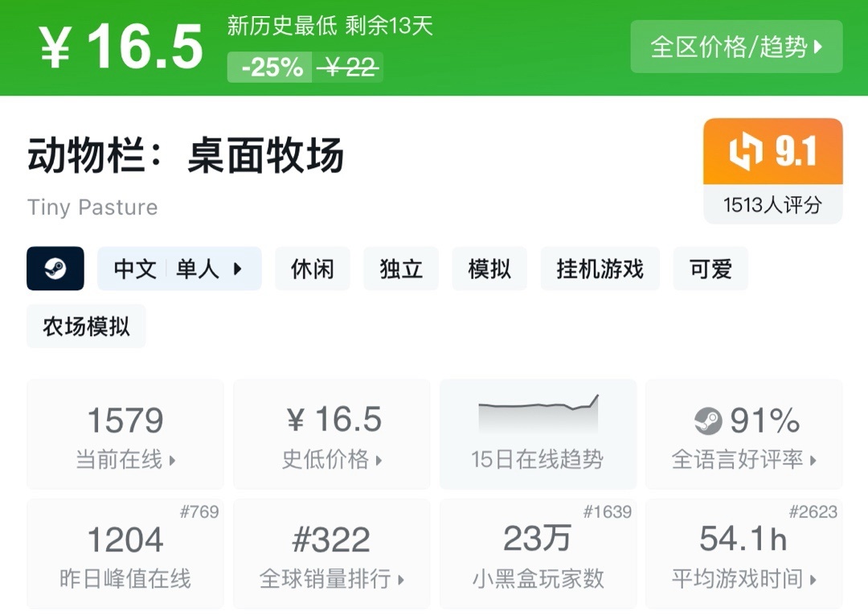This screenshot has width=868, height=615.
Task: Open 全语言好评率 91% stat card
Action: click(744, 435)
